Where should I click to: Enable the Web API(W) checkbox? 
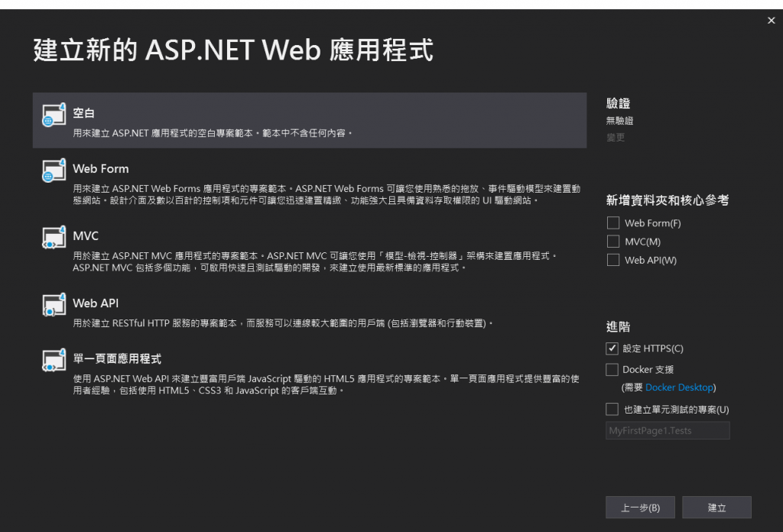point(613,260)
